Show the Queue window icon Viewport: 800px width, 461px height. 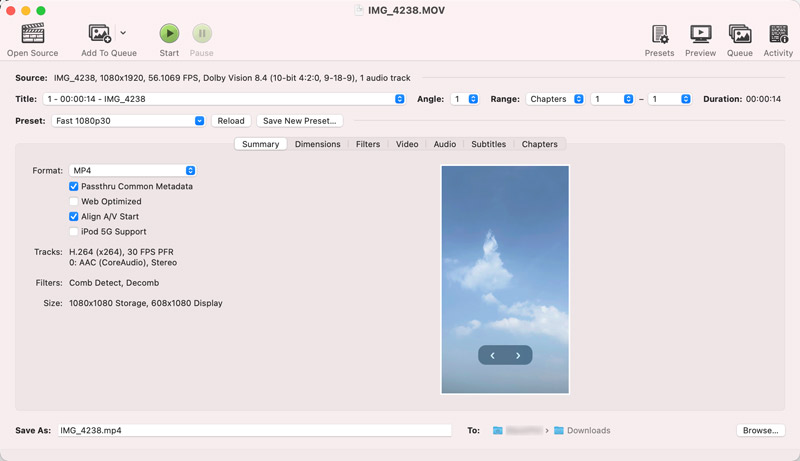coord(739,34)
